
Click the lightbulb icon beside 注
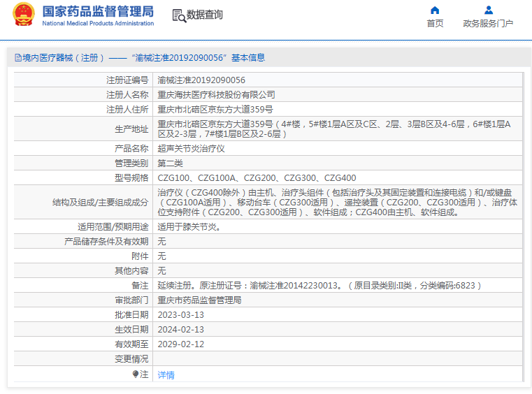(x=136, y=374)
